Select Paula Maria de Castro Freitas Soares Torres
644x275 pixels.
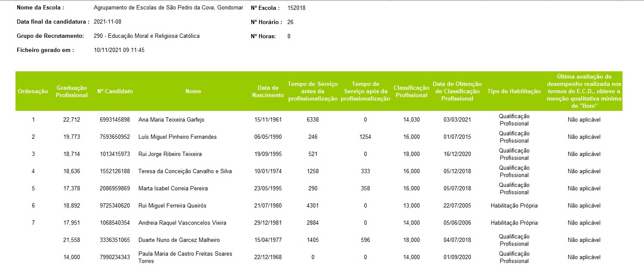pyautogui.click(x=185, y=257)
